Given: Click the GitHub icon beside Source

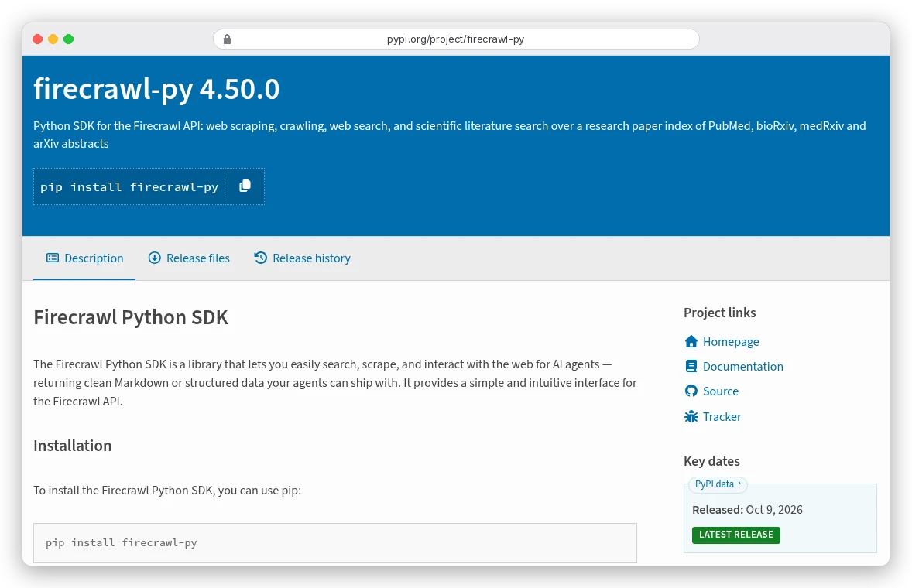Looking at the screenshot, I should [x=691, y=391].
